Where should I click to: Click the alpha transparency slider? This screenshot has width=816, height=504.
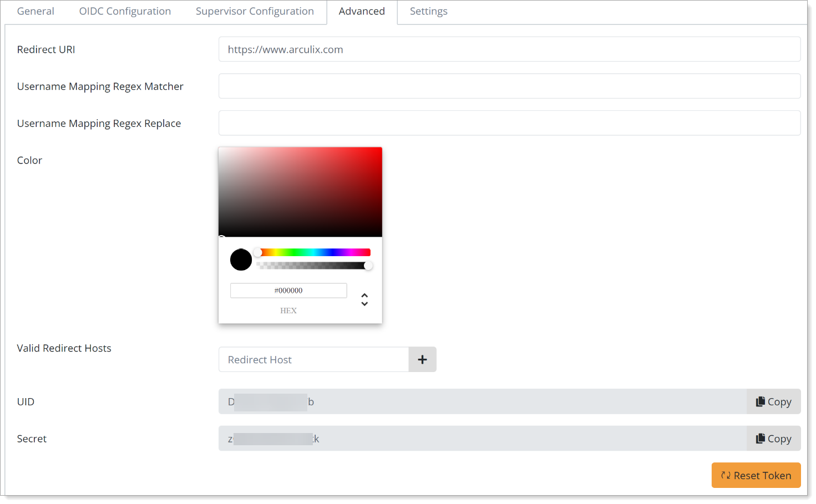click(x=314, y=266)
